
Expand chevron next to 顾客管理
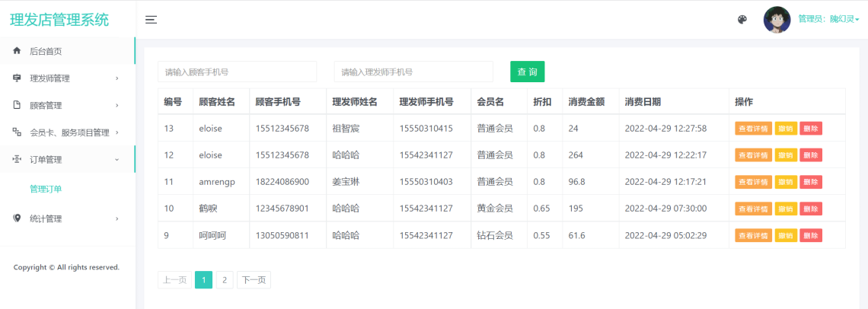pyautogui.click(x=116, y=105)
